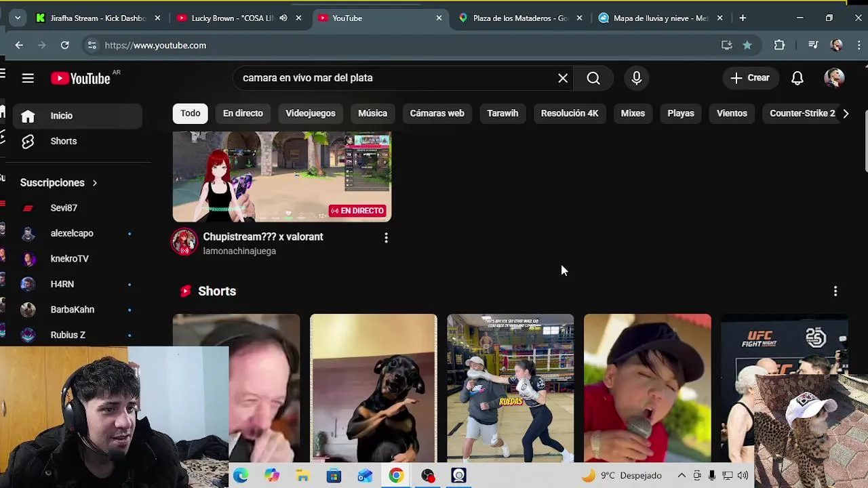This screenshot has width=868, height=488.
Task: Open Microsoft Edge from taskbar
Action: click(241, 476)
